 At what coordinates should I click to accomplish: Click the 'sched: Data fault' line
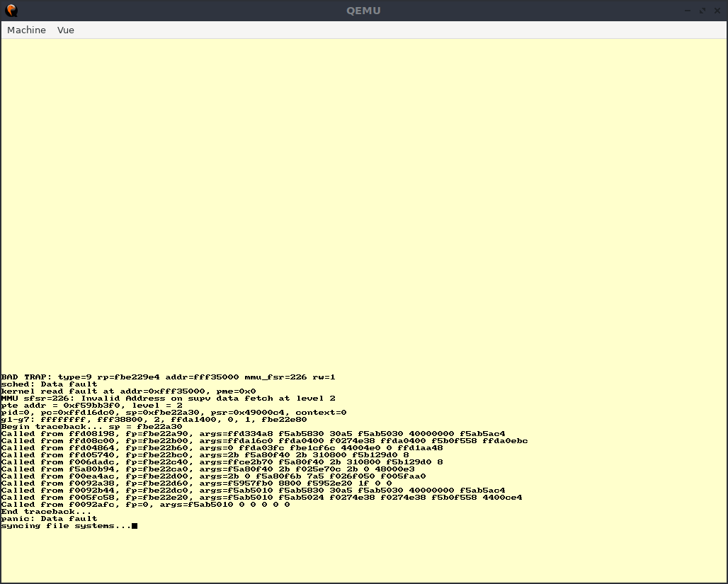click(x=49, y=384)
